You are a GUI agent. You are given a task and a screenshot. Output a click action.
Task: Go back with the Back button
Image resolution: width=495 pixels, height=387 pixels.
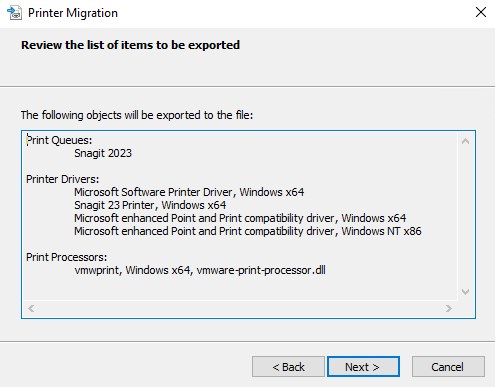click(x=288, y=367)
